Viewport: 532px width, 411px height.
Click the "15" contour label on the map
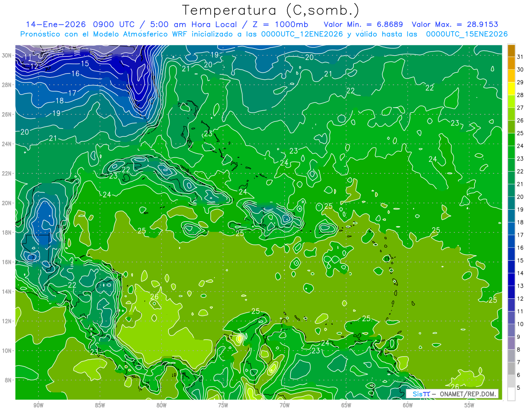[x=85, y=64]
